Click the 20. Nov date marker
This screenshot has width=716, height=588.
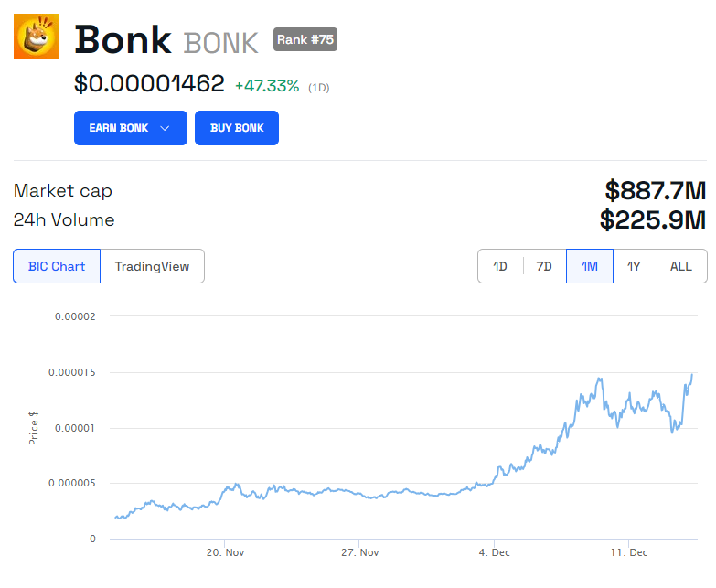(225, 552)
